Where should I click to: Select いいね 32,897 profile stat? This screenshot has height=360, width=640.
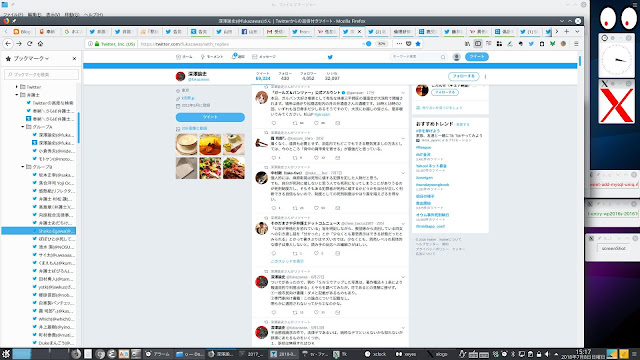pos(332,76)
